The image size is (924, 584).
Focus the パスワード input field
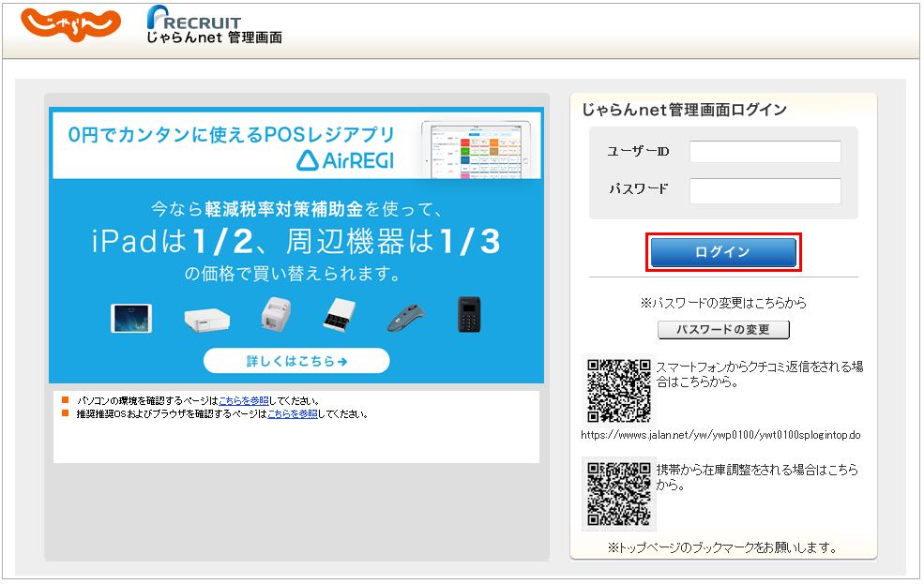click(x=765, y=190)
